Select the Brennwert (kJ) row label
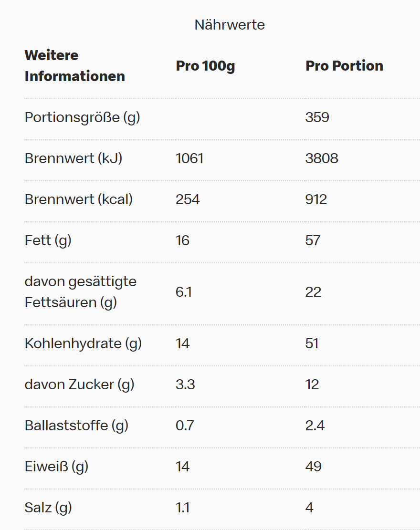 73,158
